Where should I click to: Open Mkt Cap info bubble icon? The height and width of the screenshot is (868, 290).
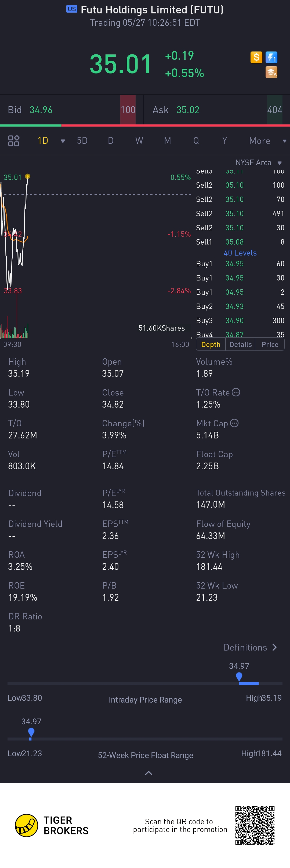[234, 423]
